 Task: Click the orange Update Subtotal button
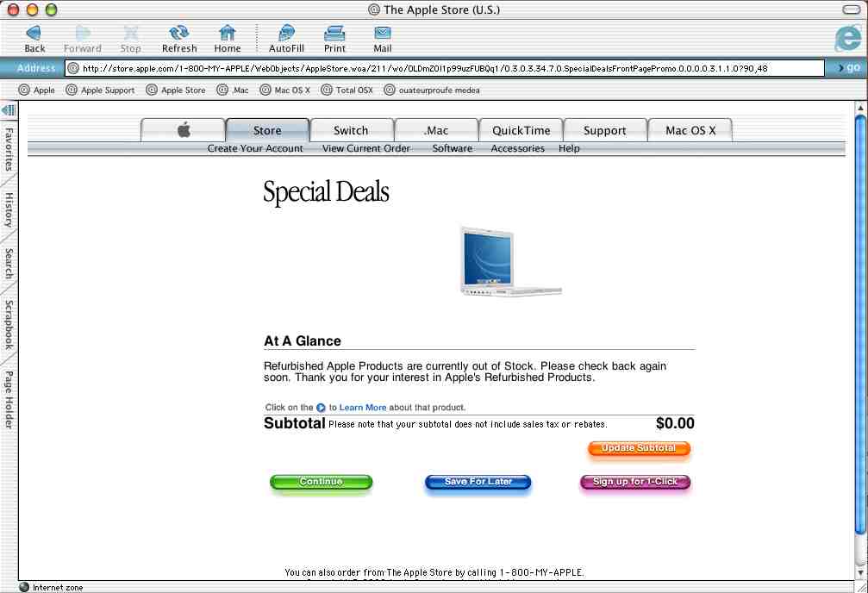(639, 448)
